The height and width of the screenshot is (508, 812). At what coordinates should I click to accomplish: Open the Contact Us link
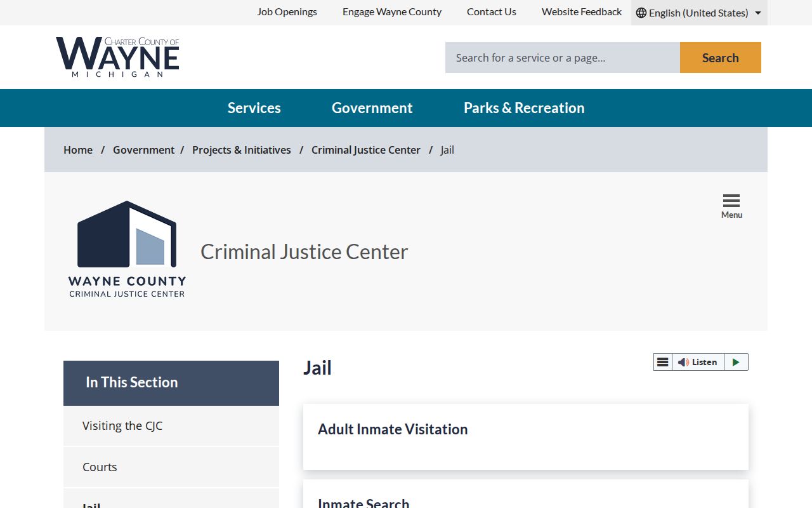[x=492, y=12]
